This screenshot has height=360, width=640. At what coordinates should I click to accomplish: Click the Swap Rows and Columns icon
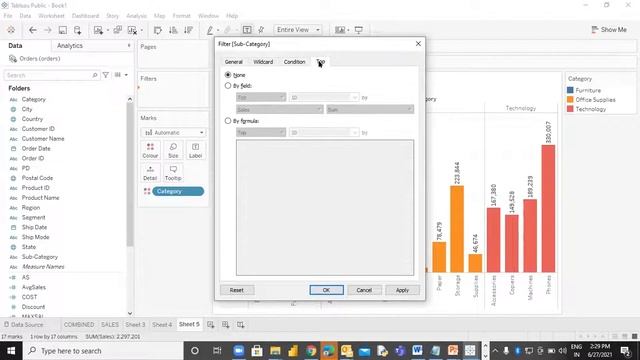[x=158, y=30]
